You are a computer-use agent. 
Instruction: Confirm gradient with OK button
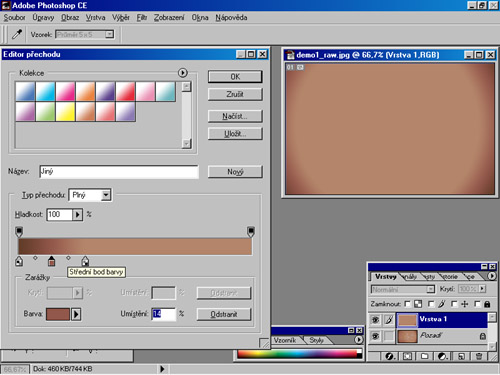[x=235, y=77]
